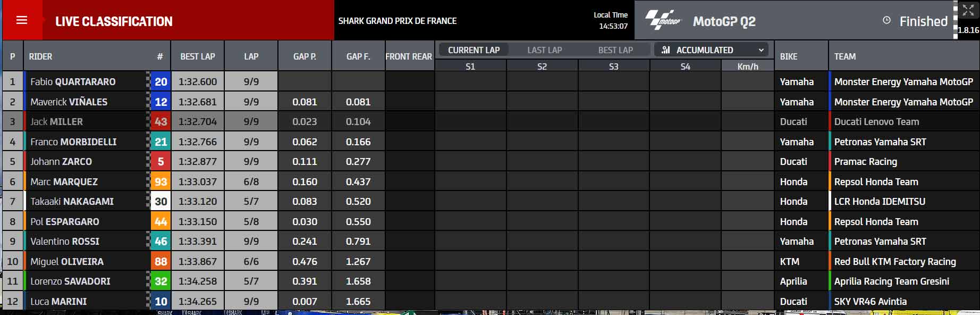
Task: Open the hamburger menu
Action: tap(22, 20)
